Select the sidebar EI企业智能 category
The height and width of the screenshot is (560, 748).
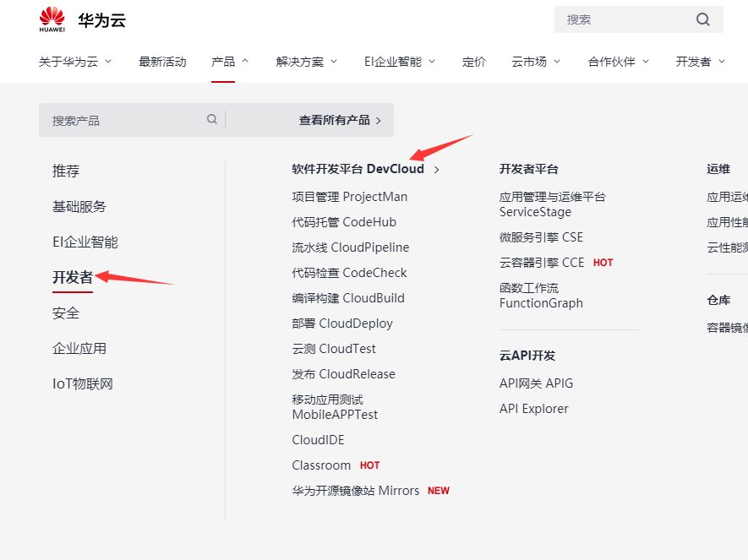tap(85, 242)
